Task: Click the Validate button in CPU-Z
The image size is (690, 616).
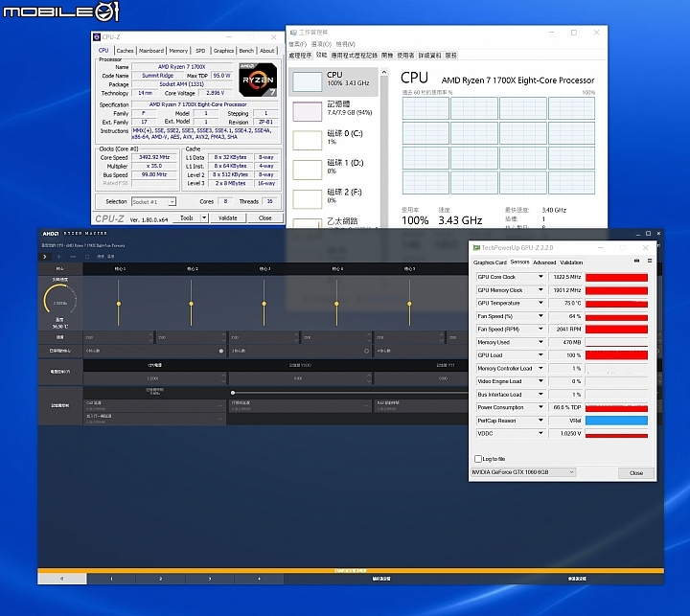Action: pos(227,217)
